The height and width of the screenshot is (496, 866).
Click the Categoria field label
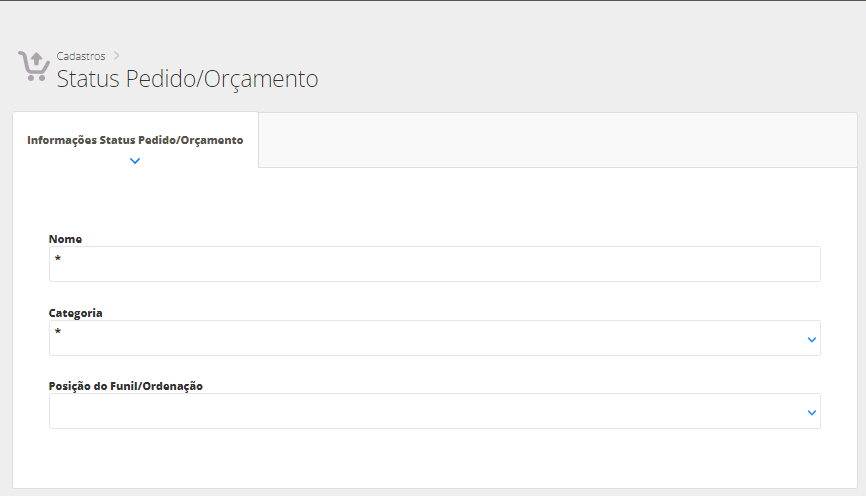[x=75, y=313]
